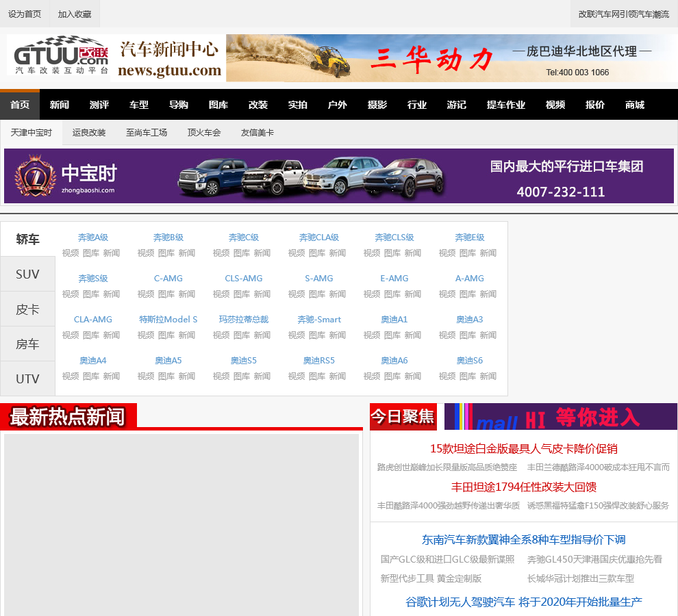Open 行业 in main navigation
Viewport: 678px width, 616px height.
tap(417, 105)
